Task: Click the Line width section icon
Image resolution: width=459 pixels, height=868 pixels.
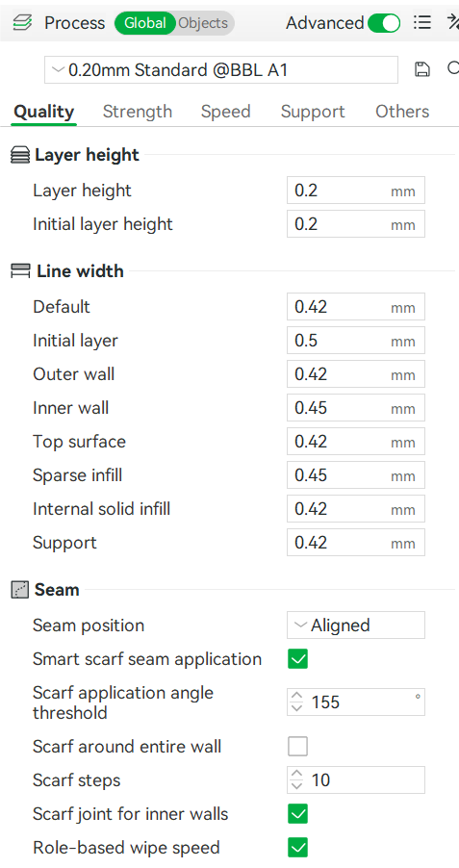Action: pyautogui.click(x=20, y=271)
